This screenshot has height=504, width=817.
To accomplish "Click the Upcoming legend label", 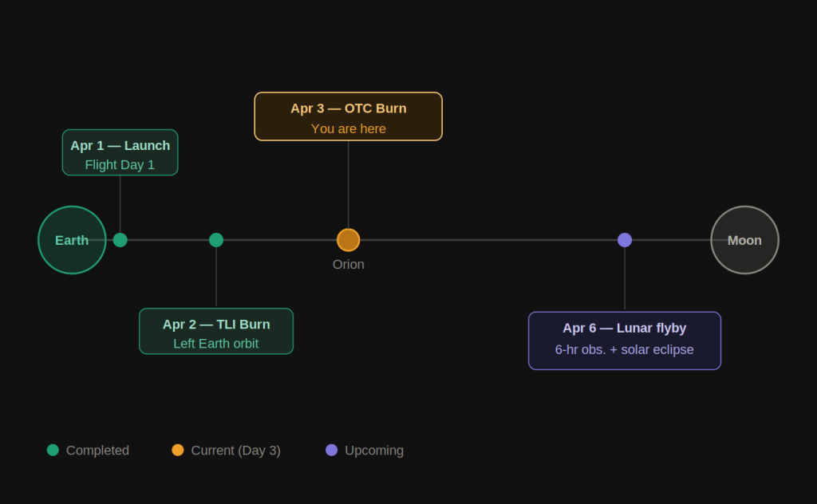I will point(374,451).
